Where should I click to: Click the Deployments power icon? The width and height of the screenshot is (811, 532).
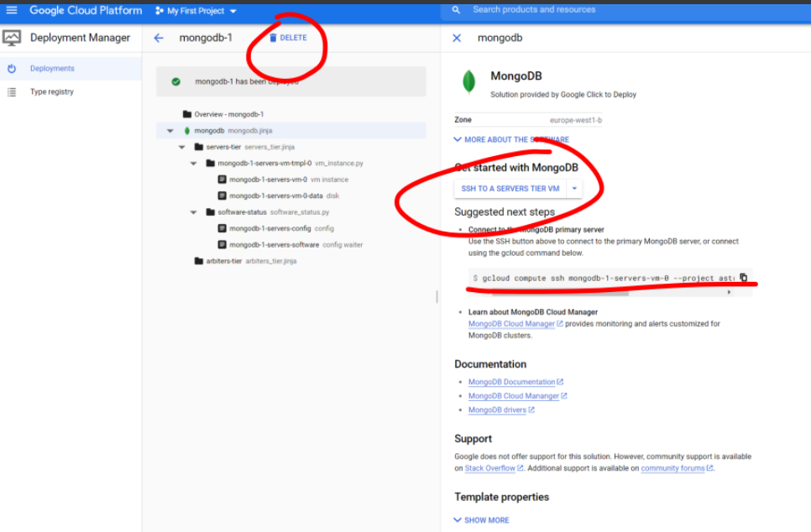12,68
